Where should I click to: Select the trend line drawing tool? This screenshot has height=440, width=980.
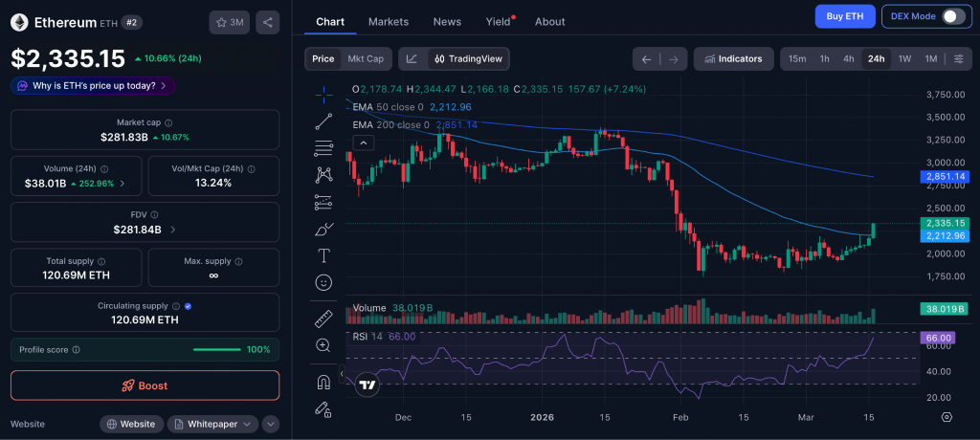click(323, 121)
